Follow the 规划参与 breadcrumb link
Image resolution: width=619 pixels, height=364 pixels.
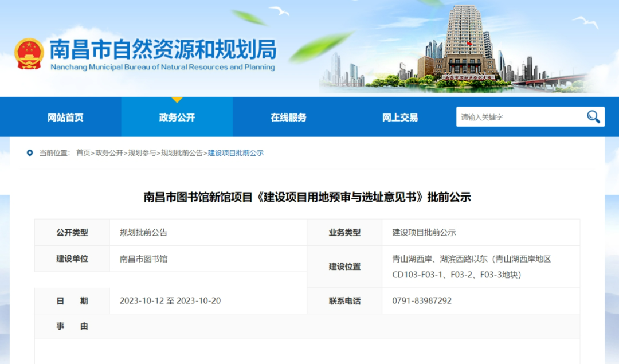tap(142, 153)
